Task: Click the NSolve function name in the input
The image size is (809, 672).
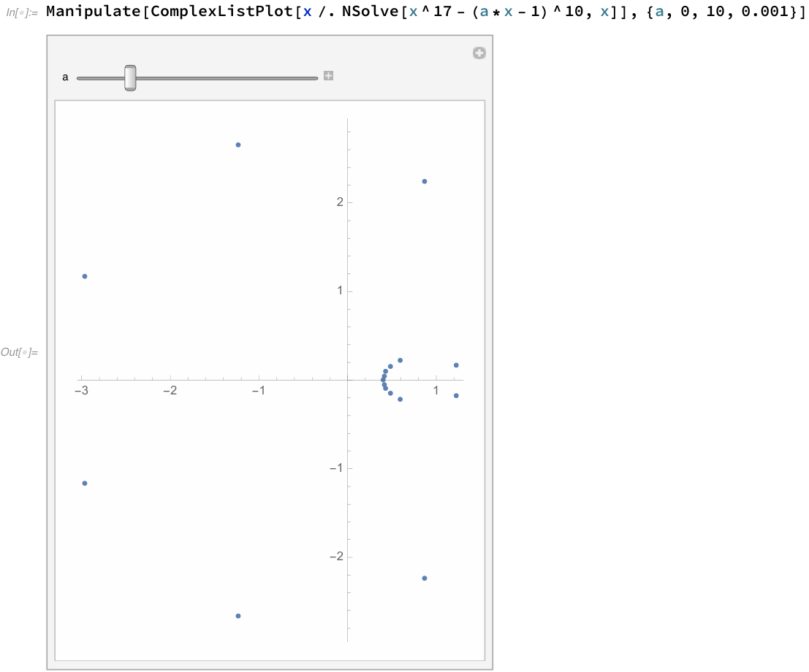Action: pyautogui.click(x=371, y=12)
